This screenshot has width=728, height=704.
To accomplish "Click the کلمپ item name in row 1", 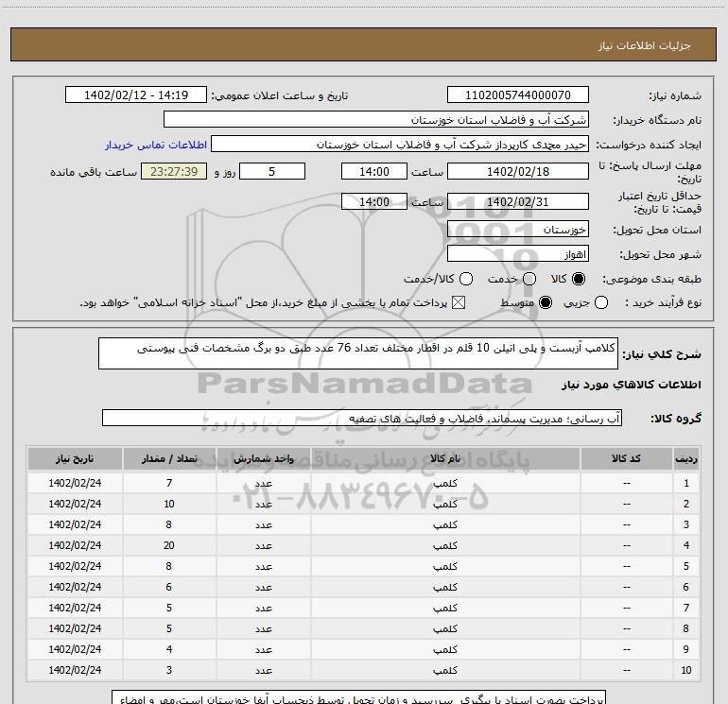I will click(444, 483).
